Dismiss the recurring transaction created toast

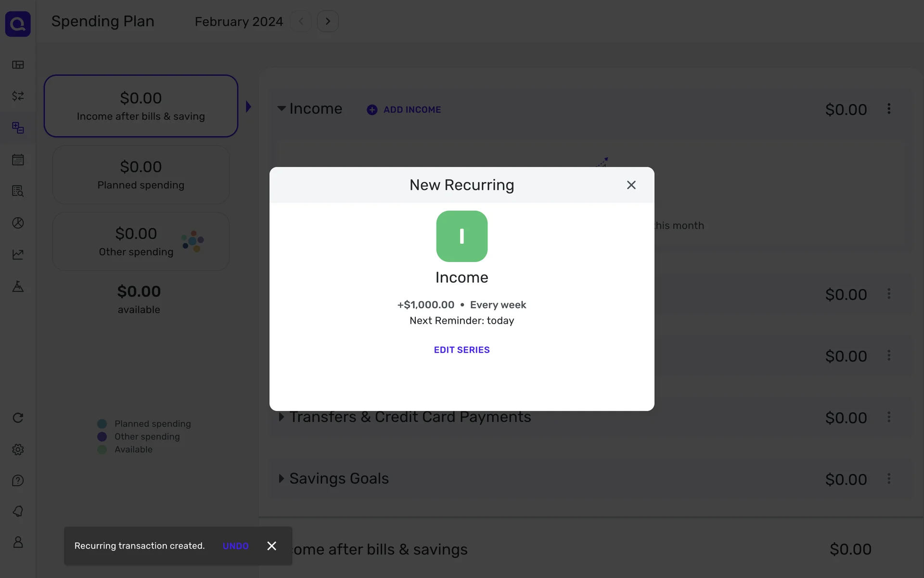coord(271,546)
